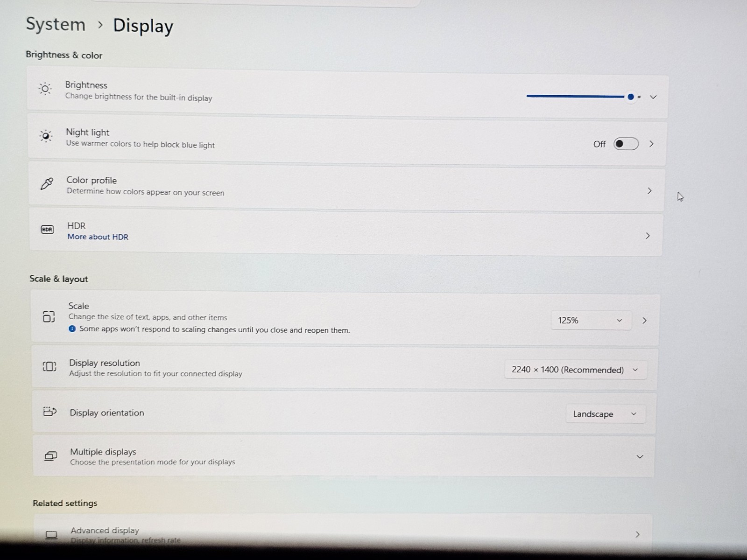
Task: Adjust the Brightness slider handle
Action: click(x=631, y=97)
